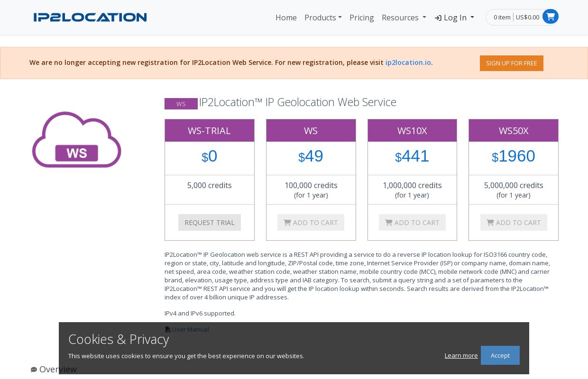Click the Cookies & Privacy heading
588x379 pixels.
tap(119, 339)
